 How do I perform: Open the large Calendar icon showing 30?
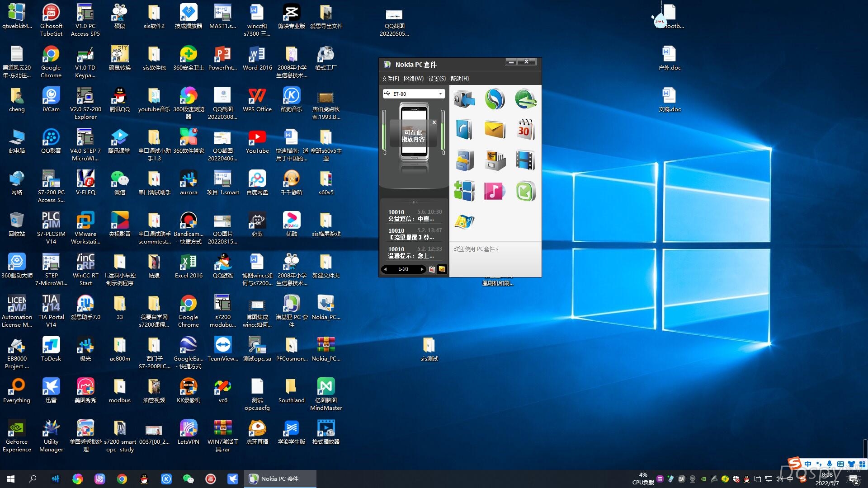[525, 130]
